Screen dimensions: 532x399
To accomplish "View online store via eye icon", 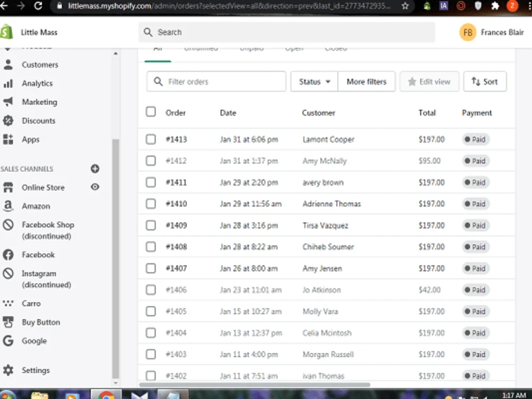I will 95,187.
